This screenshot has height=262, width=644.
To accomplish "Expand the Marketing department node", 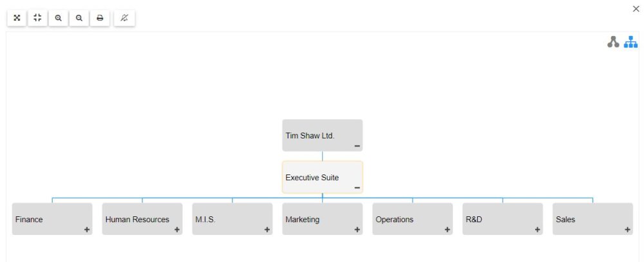I will [x=357, y=230].
